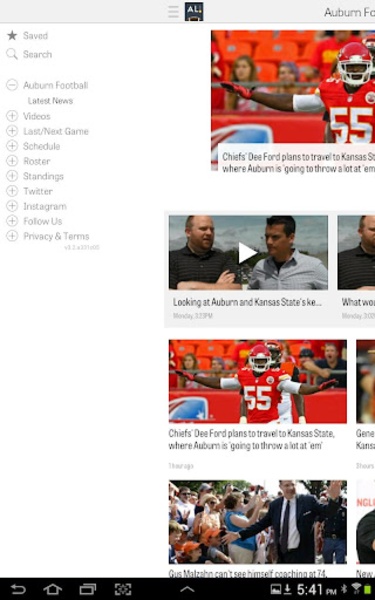Expand the Standings section
This screenshot has width=375, height=600.
click(12, 176)
